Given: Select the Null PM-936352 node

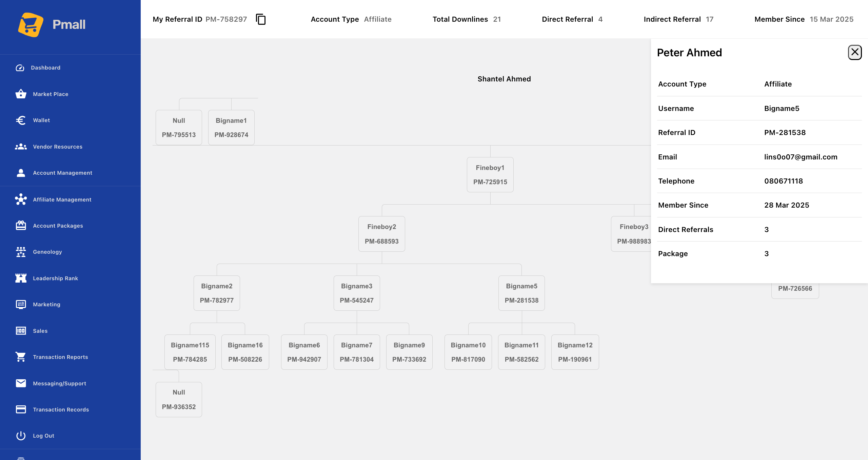Looking at the screenshot, I should pyautogui.click(x=179, y=399).
